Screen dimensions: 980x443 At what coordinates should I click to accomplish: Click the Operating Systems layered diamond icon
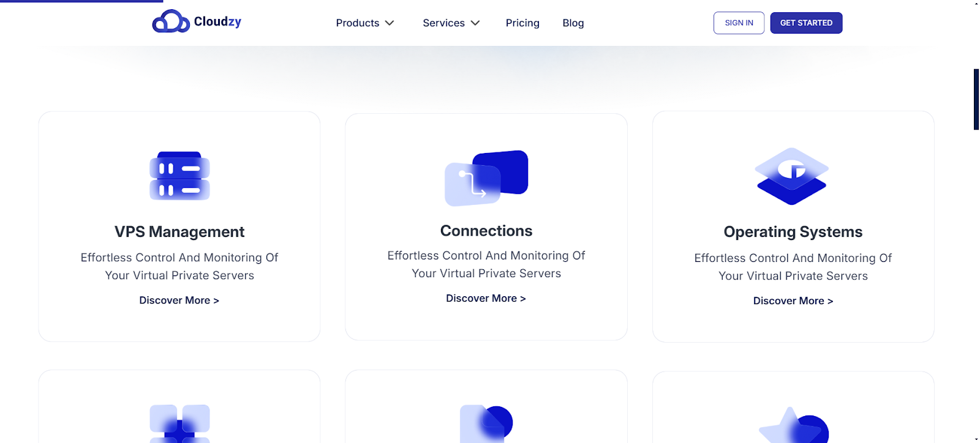coord(792,176)
